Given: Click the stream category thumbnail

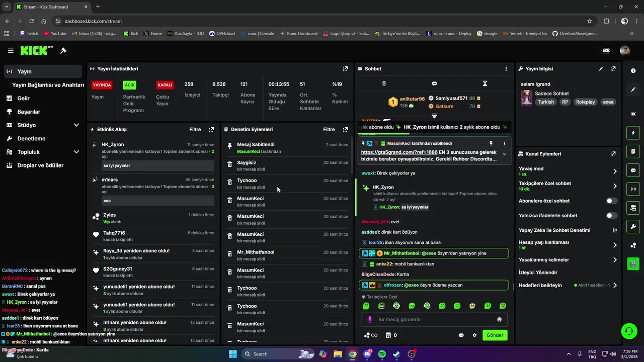Looking at the screenshot, I should (527, 98).
